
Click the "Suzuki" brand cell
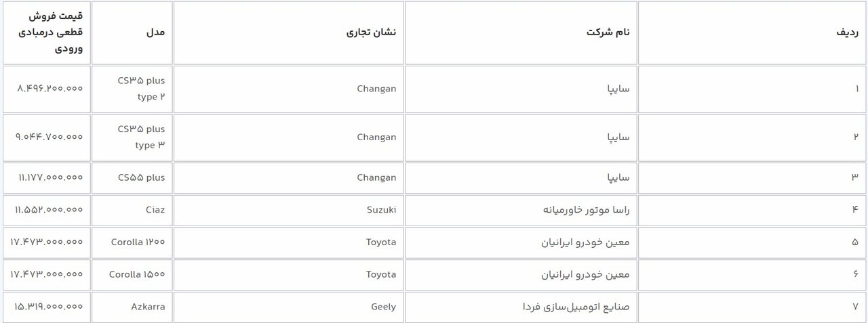pos(380,210)
